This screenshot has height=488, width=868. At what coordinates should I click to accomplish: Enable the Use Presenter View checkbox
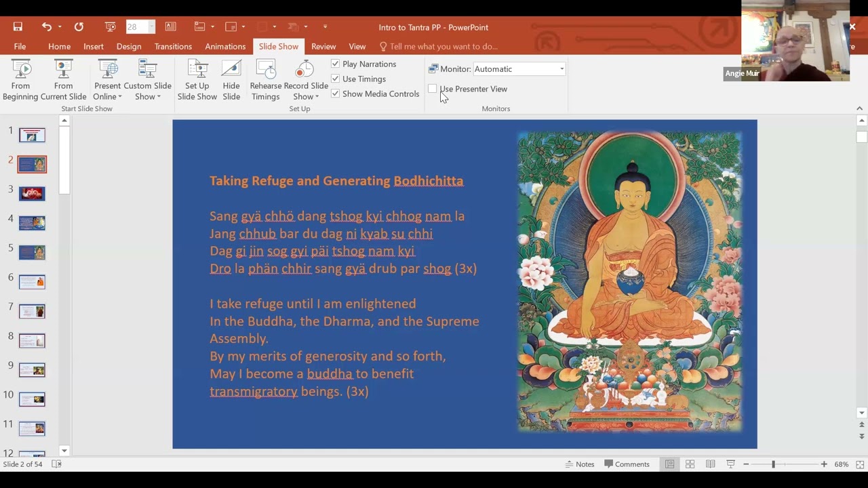coord(433,89)
